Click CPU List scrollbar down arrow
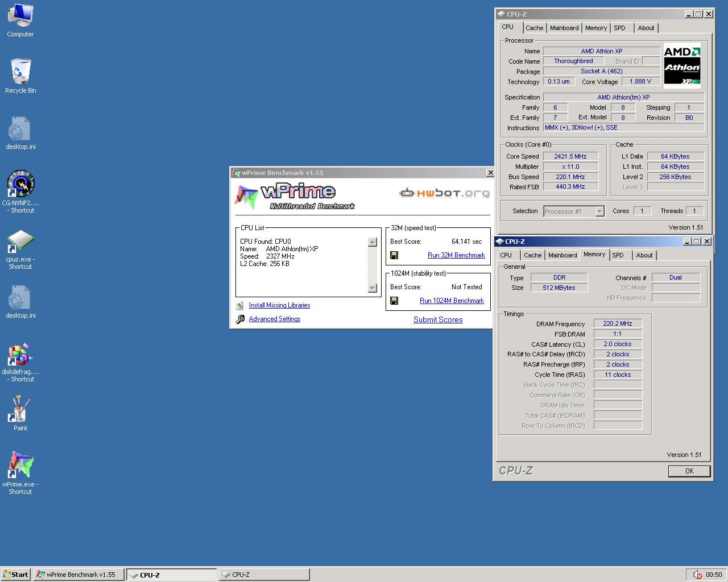The image size is (728, 582). 373,288
